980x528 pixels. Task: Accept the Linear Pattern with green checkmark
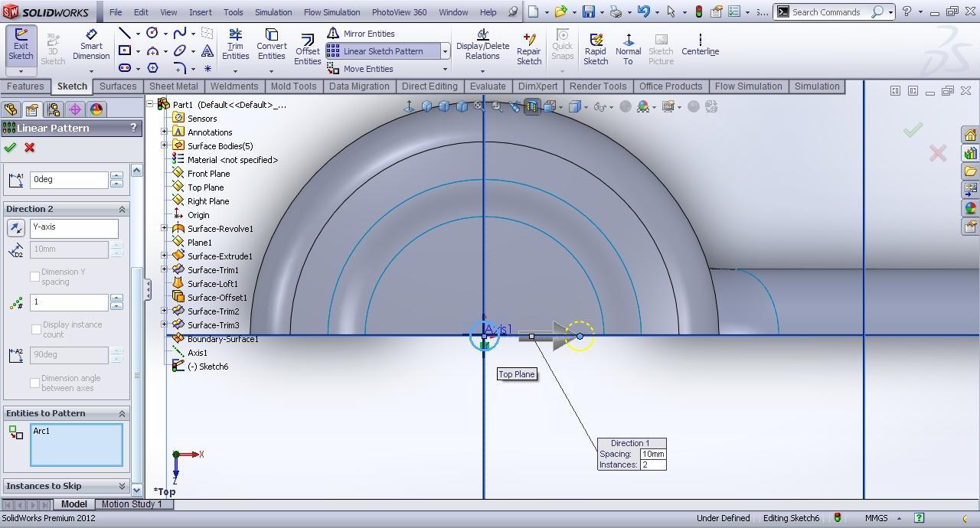click(x=10, y=148)
